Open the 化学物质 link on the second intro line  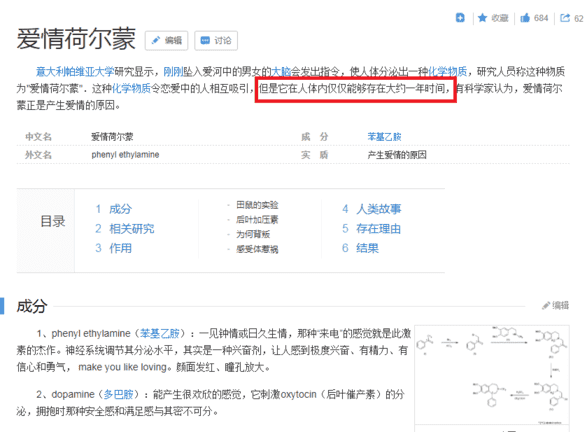131,88
